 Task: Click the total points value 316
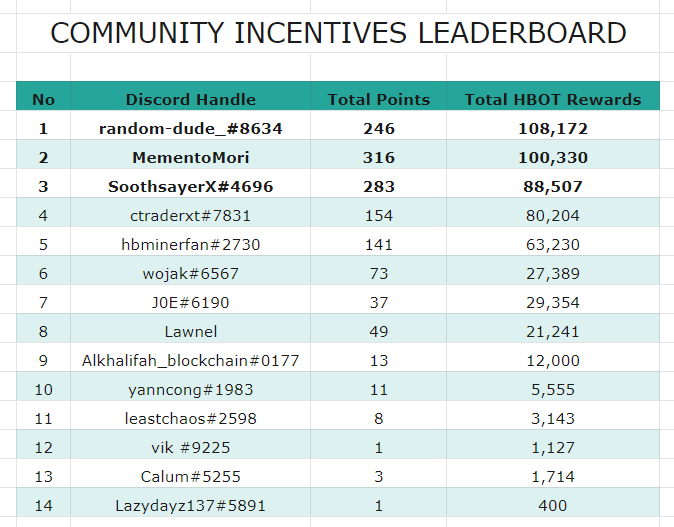[x=379, y=157]
